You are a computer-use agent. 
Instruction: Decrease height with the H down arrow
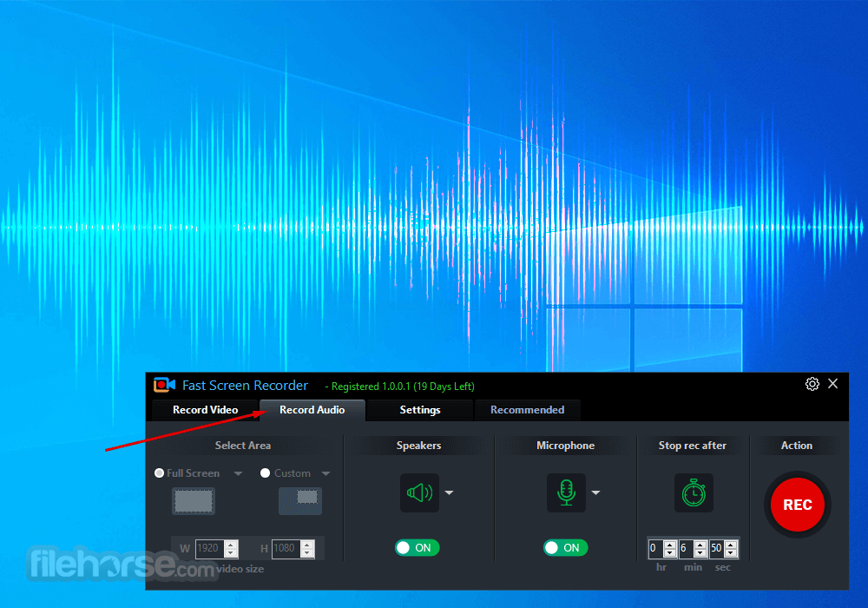(307, 552)
